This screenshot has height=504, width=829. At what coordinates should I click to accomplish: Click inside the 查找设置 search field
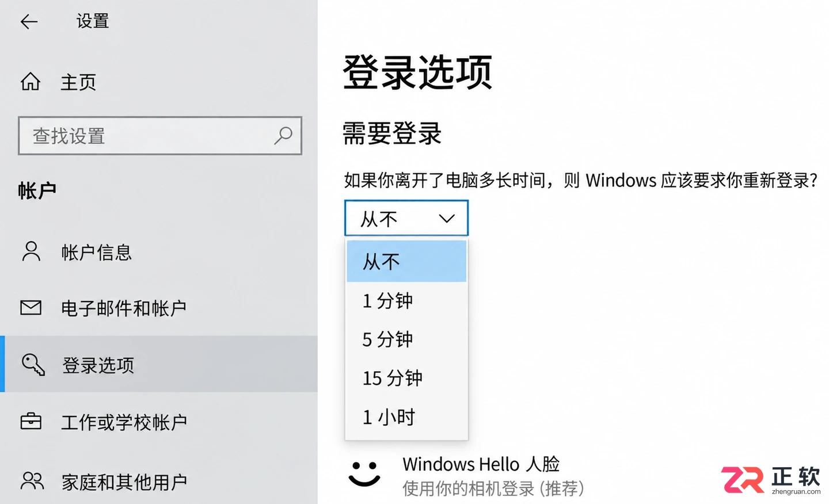(160, 136)
